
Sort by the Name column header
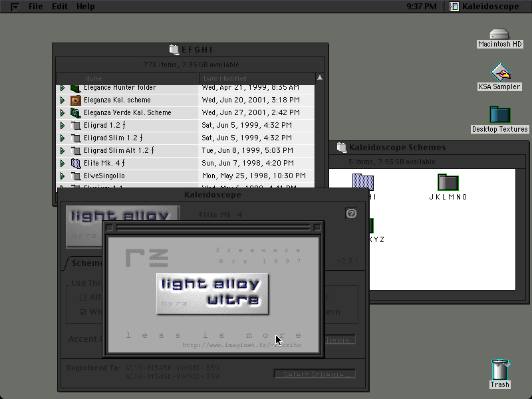(127, 78)
